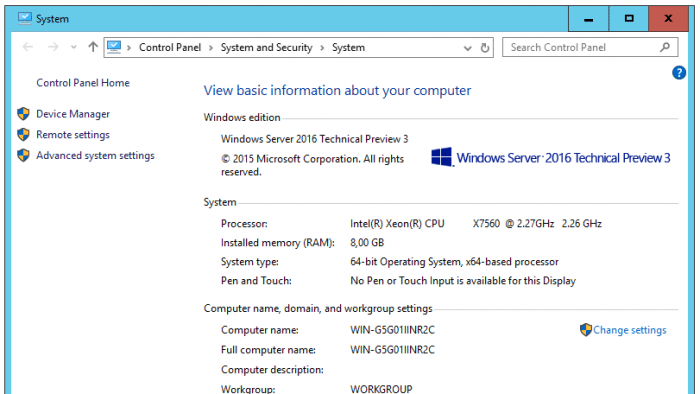Click the 'Installed memory (RAM):' label

(278, 243)
